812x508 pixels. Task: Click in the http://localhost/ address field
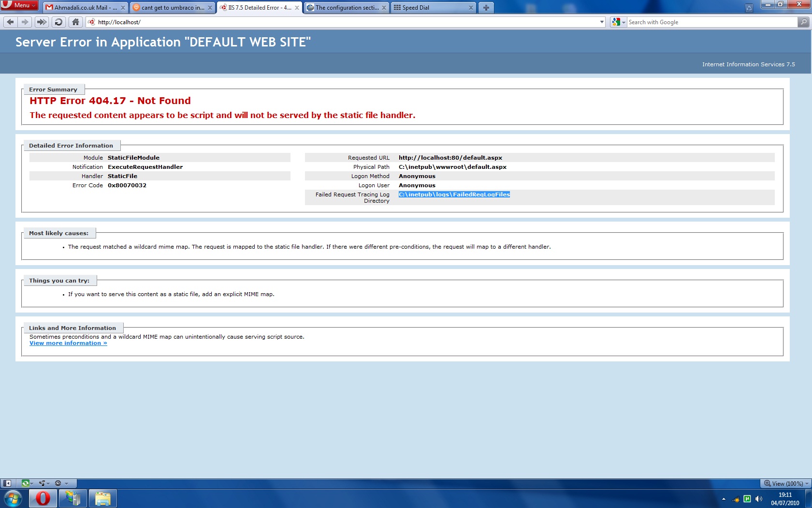(x=346, y=22)
